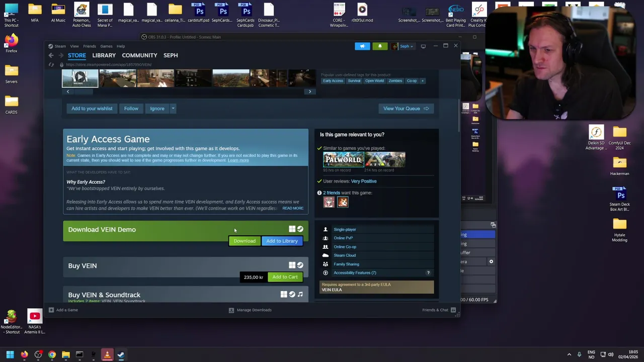This screenshot has height=362, width=644.
Task: Click the Single-player feature link
Action: 345,229
